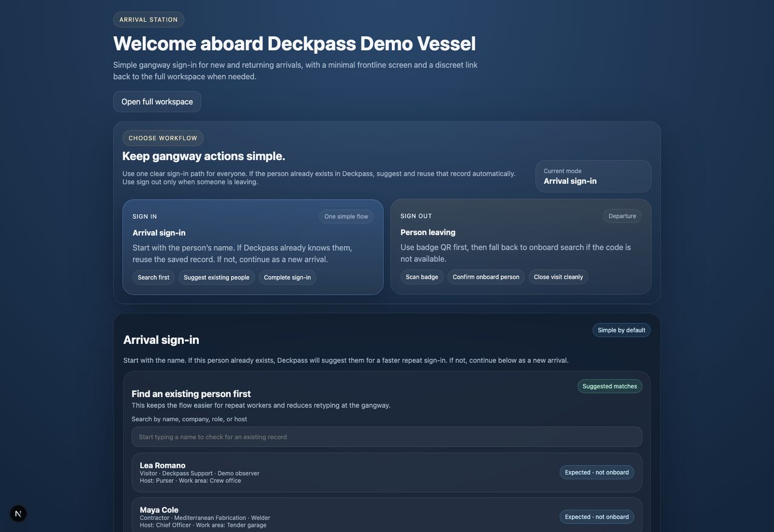Click Lea Romano's Expected not onboard badge

click(x=597, y=472)
